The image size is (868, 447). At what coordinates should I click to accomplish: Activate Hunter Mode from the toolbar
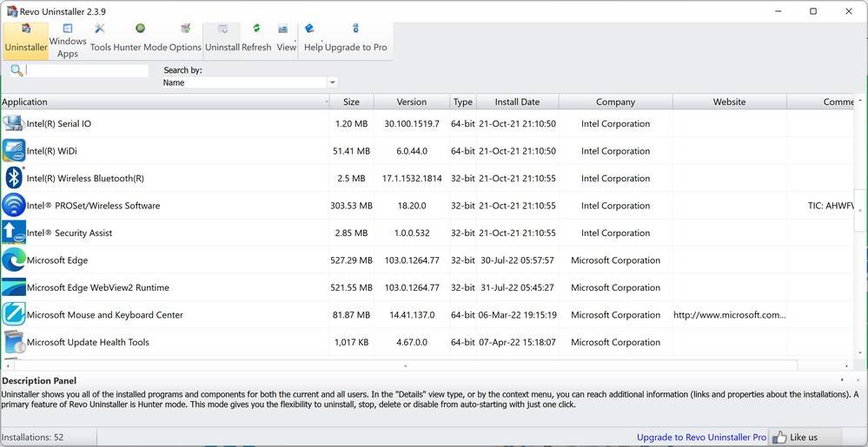tap(140, 39)
